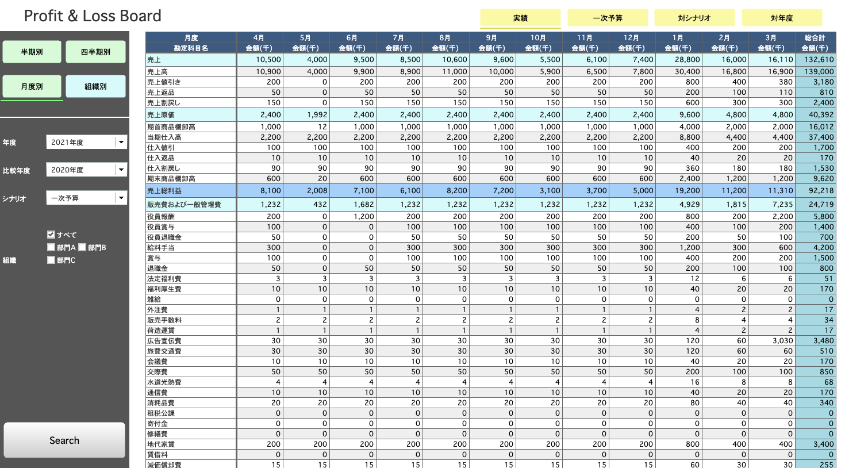Select the 対シナリオ comparison tab

(x=694, y=18)
